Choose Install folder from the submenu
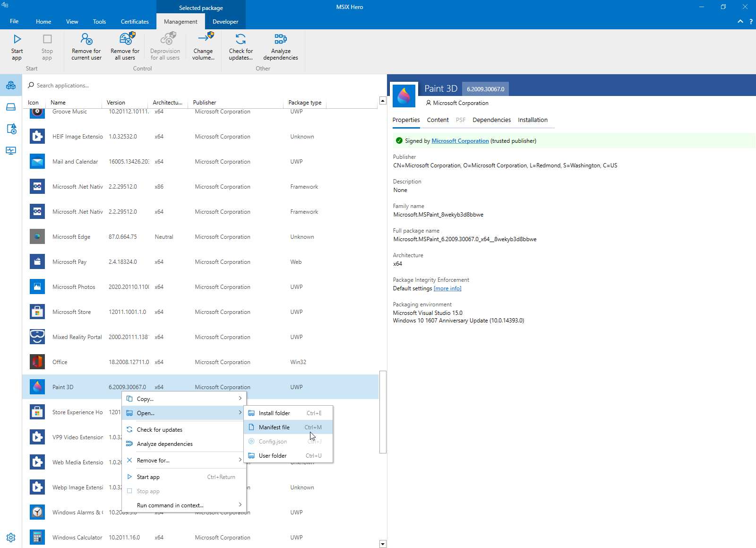The image size is (756, 548). 289,413
